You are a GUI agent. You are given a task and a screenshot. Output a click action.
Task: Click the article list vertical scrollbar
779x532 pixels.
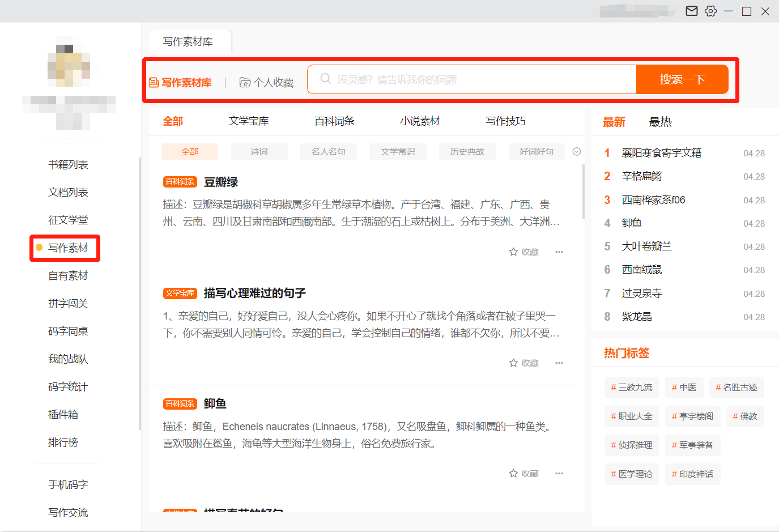pos(584,191)
